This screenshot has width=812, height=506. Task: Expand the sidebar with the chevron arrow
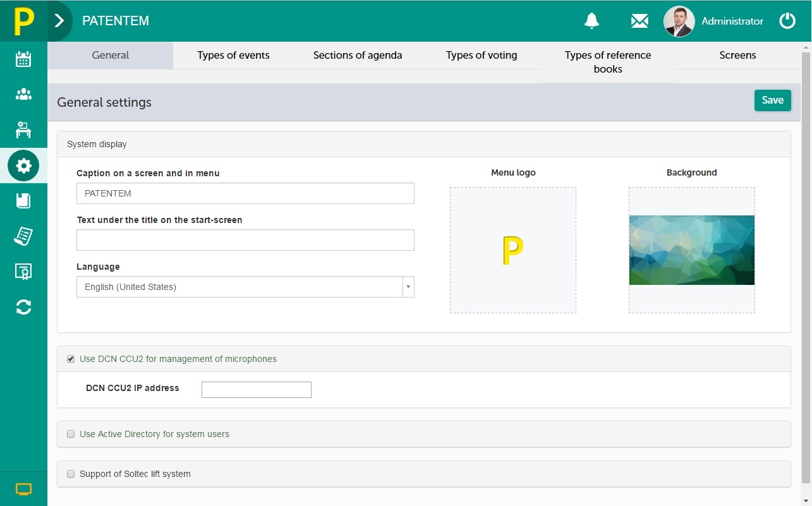(x=59, y=21)
